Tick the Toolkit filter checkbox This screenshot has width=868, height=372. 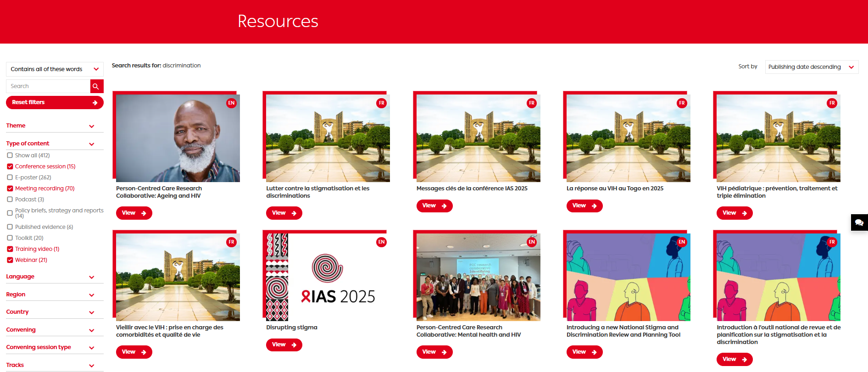[10, 238]
